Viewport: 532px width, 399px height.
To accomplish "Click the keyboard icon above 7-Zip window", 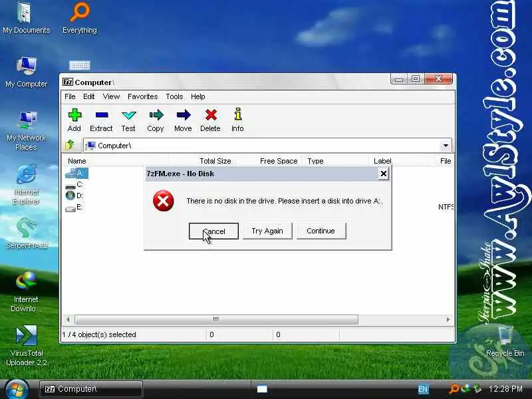I will [79, 65].
